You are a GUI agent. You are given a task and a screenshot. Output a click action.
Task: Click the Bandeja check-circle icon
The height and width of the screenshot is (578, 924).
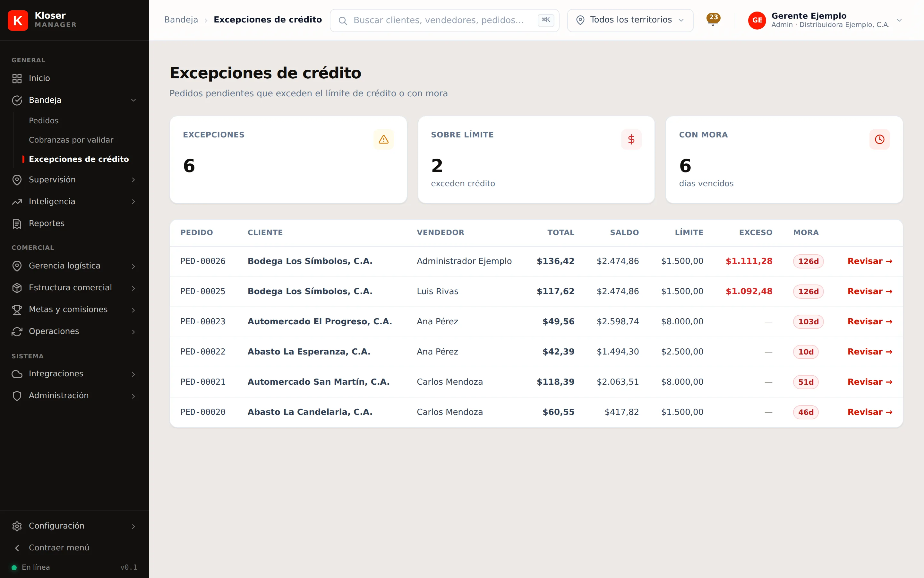point(17,100)
